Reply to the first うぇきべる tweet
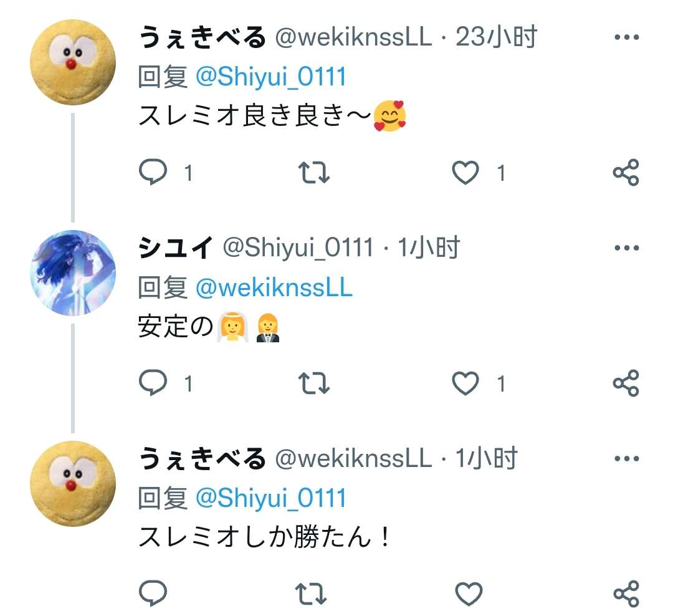 click(x=153, y=172)
